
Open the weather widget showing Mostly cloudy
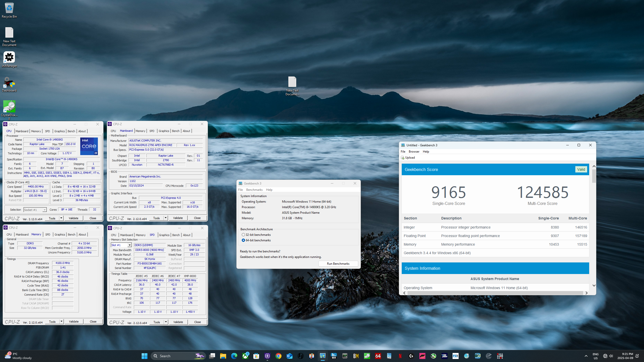[x=18, y=356]
